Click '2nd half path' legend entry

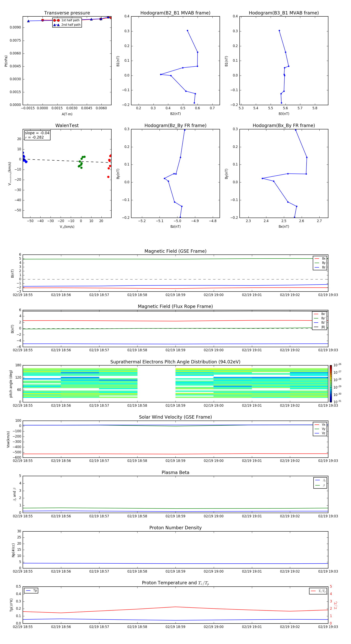[67, 25]
